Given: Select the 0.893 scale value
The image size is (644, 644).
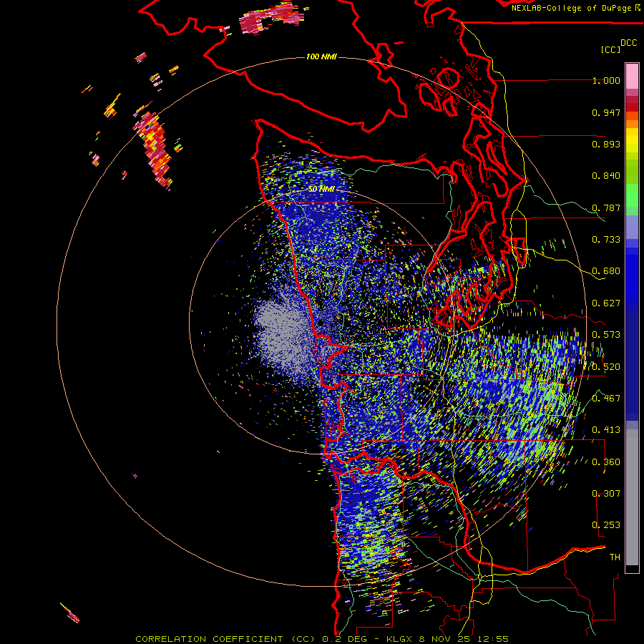Looking at the screenshot, I should 606,144.
